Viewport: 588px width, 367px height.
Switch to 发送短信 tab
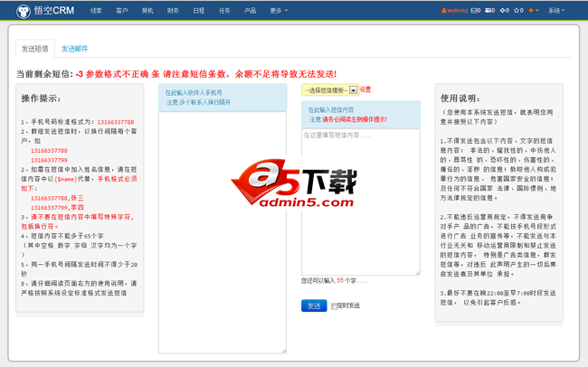pos(35,49)
